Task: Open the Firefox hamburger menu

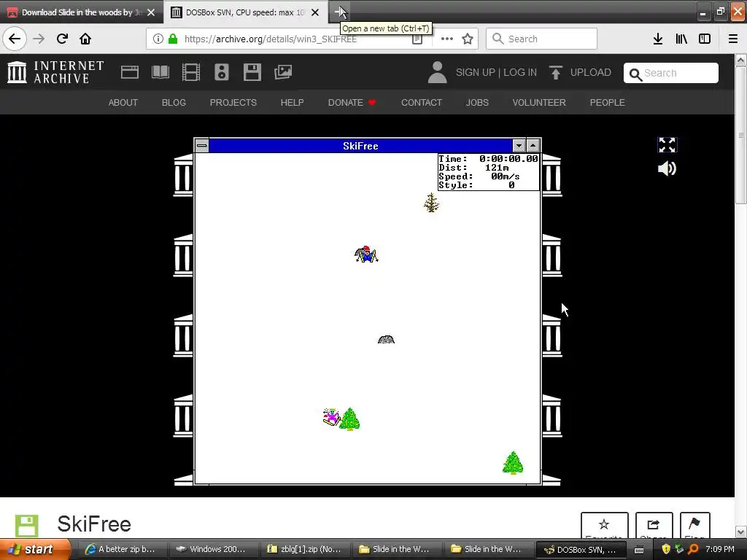Action: pyautogui.click(x=733, y=39)
